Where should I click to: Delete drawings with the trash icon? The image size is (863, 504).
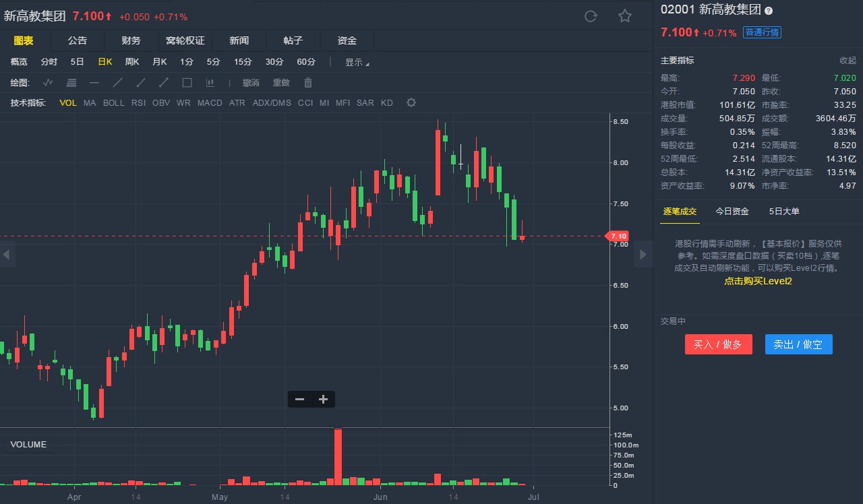308,83
